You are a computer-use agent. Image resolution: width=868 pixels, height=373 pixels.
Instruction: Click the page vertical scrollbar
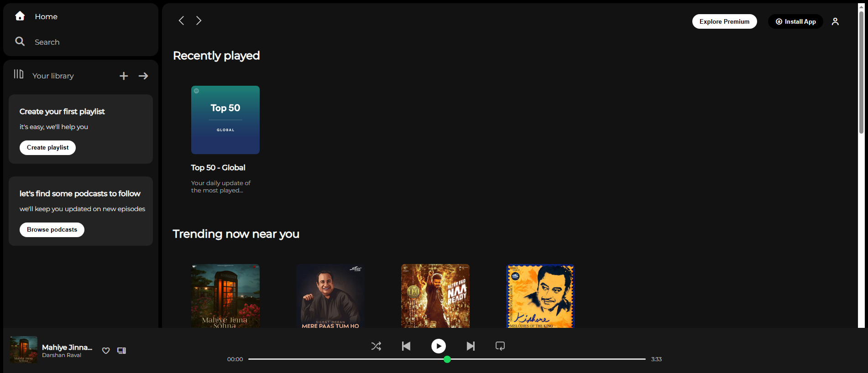[861, 73]
